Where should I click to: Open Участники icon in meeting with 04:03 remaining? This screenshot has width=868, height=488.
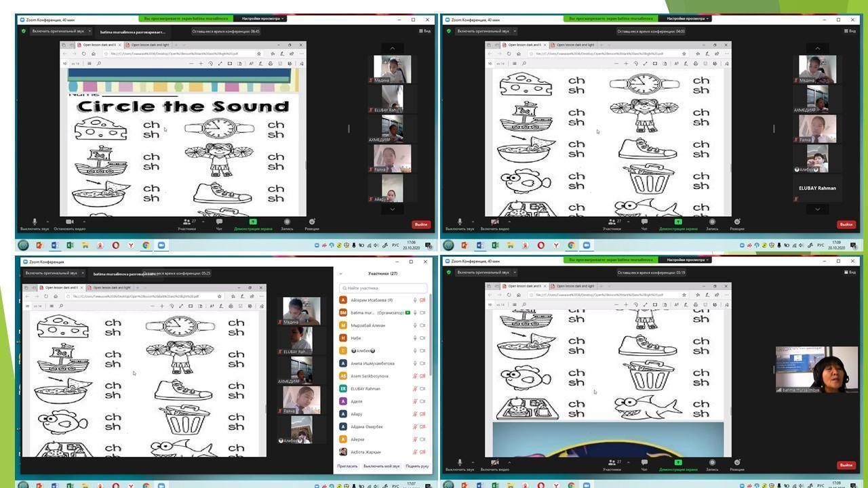click(611, 222)
